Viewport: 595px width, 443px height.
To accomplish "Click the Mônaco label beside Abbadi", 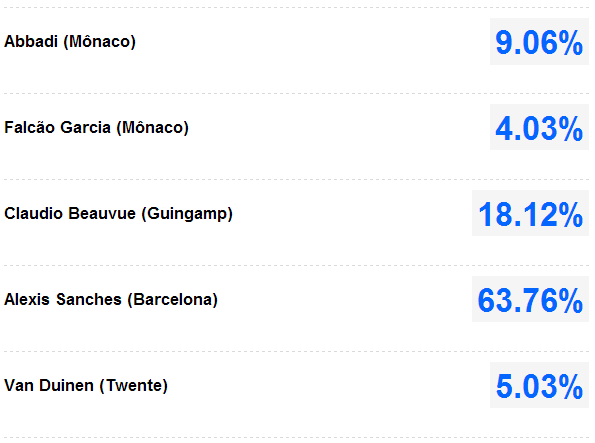I will pos(99,42).
